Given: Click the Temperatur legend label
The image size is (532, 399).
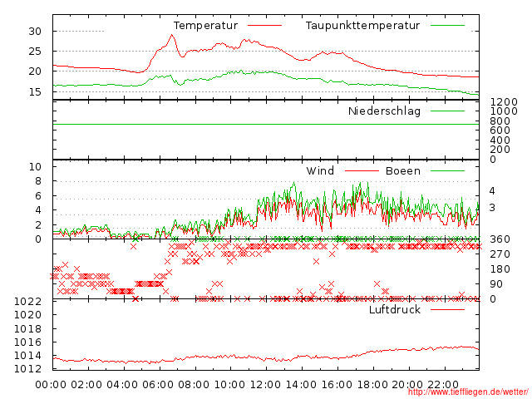Looking at the screenshot, I should [x=205, y=26].
